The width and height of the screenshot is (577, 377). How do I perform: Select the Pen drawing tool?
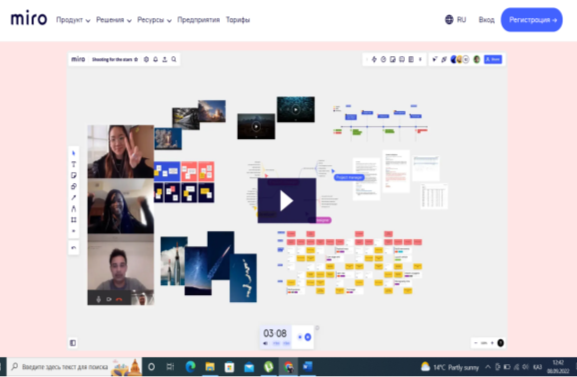[x=74, y=209]
